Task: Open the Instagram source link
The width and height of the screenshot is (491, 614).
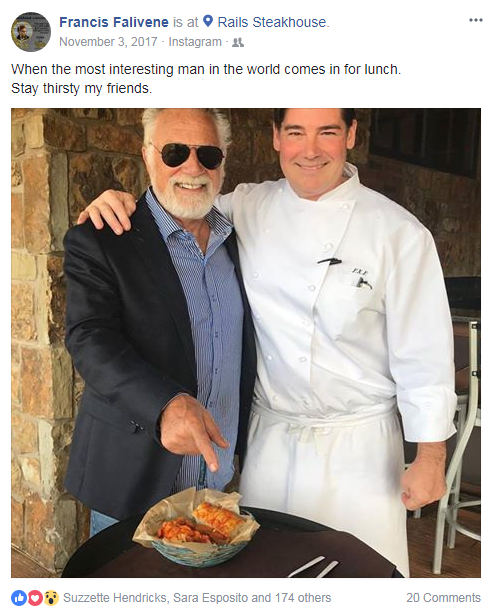Action: [195, 42]
